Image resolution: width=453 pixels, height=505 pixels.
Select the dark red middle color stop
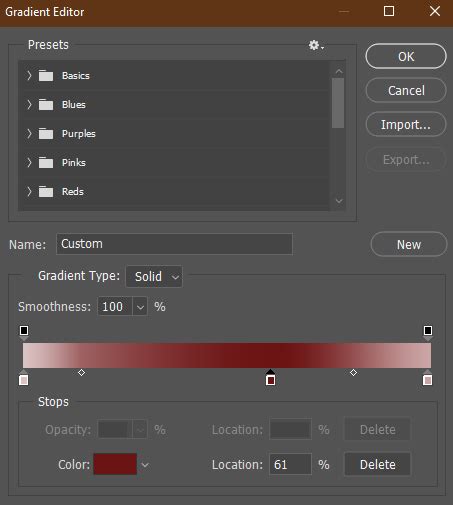click(x=270, y=378)
